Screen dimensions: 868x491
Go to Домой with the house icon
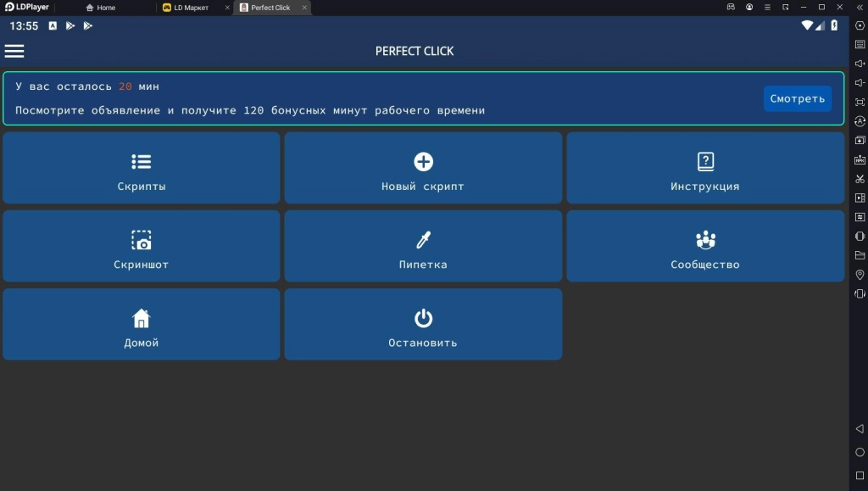tap(142, 325)
